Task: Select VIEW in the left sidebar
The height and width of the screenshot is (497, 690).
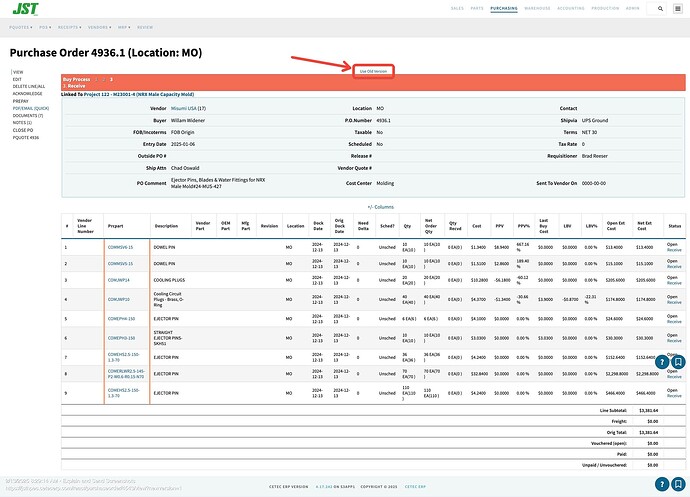Action: 18,72
